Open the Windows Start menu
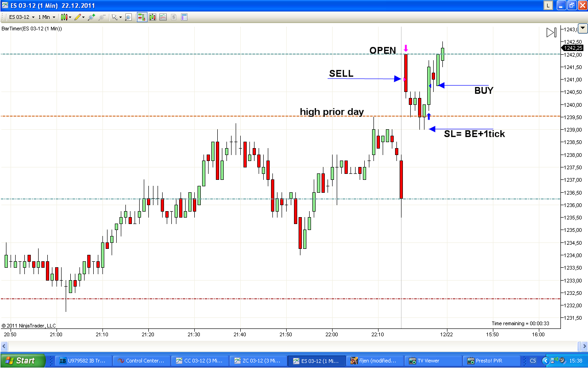The image size is (588, 368). tap(23, 361)
